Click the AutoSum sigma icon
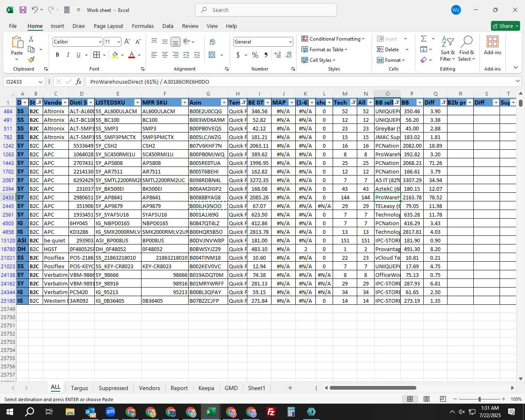 pos(424,39)
